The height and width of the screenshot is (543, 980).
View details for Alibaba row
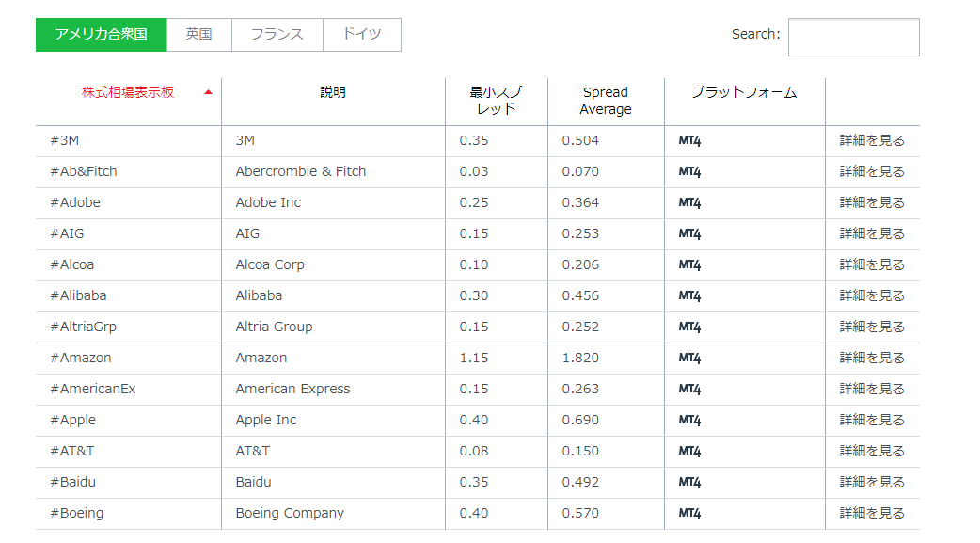(x=872, y=295)
